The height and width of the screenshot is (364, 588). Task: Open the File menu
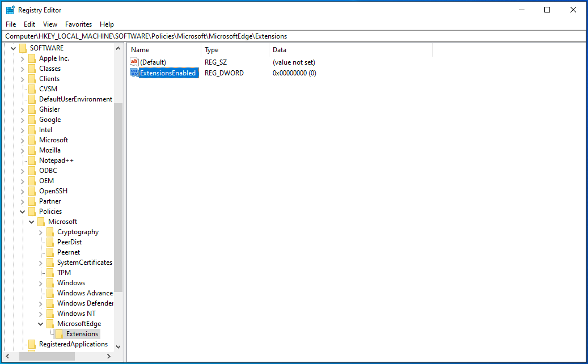pyautogui.click(x=10, y=24)
